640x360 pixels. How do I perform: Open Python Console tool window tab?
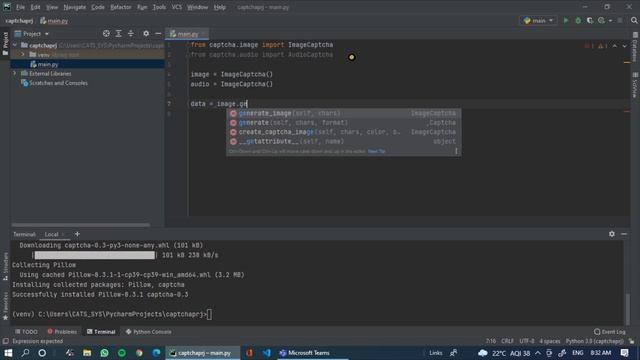coord(149,332)
